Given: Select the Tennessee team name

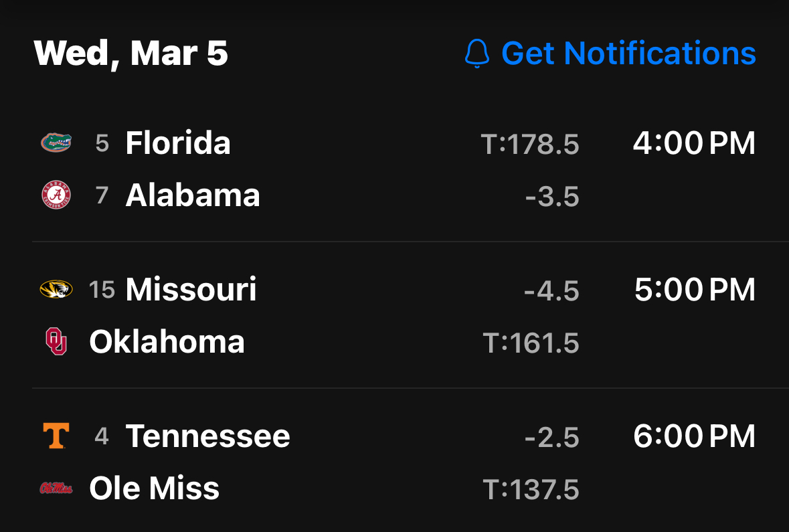Looking at the screenshot, I should coord(207,436).
